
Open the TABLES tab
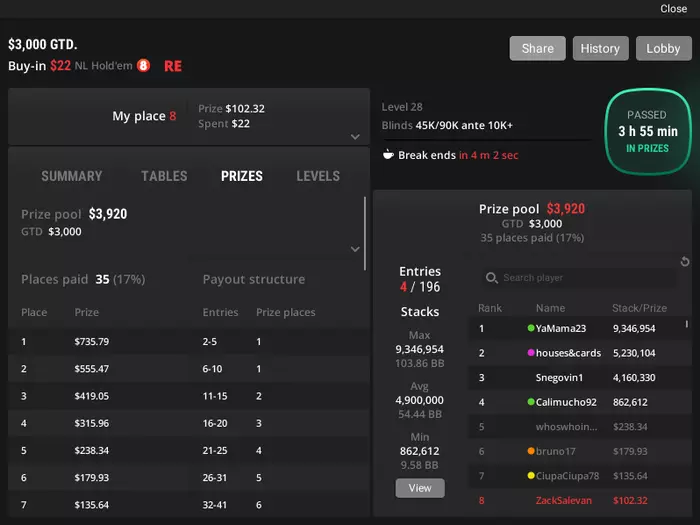click(164, 176)
